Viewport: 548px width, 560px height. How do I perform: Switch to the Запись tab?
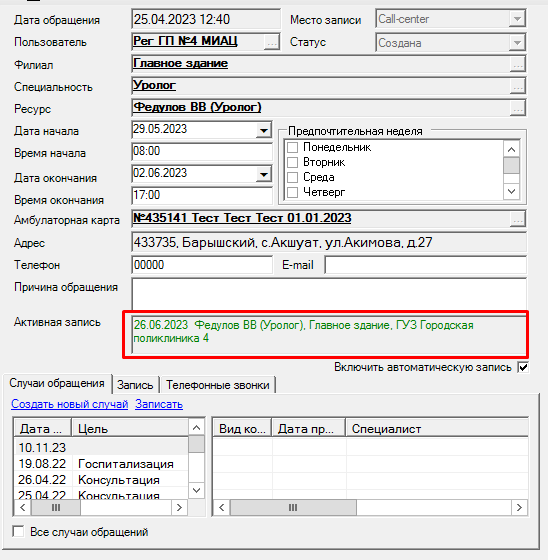click(135, 385)
